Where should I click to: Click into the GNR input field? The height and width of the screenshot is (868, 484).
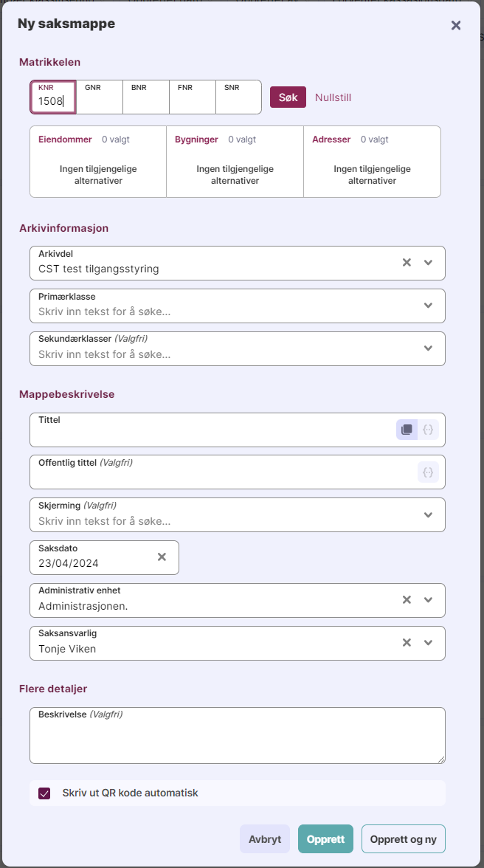tap(100, 102)
